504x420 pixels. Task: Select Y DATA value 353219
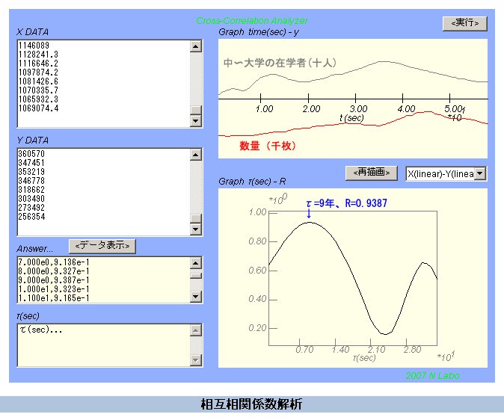click(31, 172)
